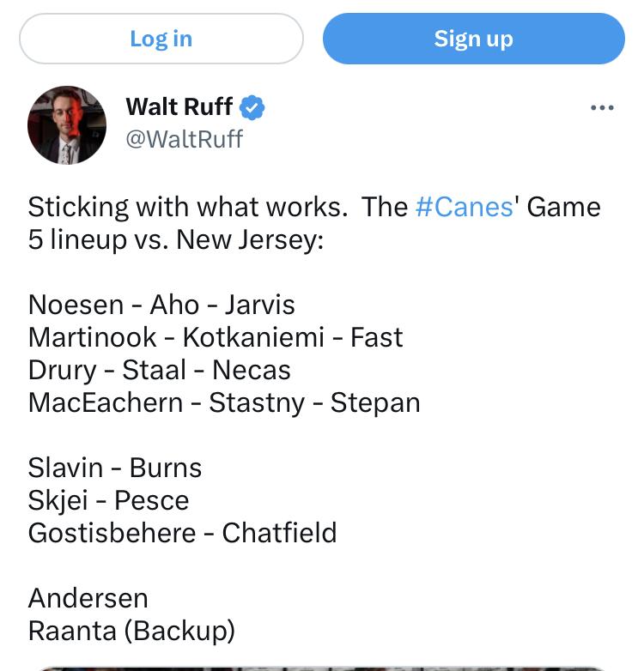Select the 'MacEachern - Stastny - Stepan' line

pos(224,402)
